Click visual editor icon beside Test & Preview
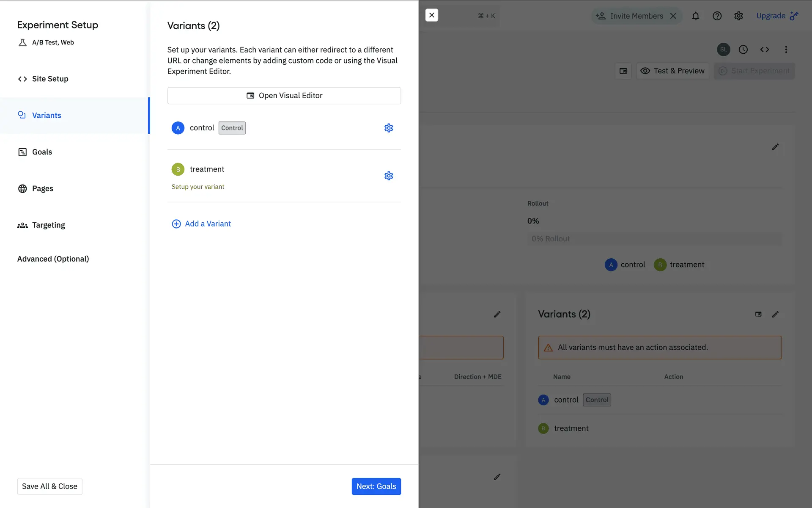 [x=623, y=71]
